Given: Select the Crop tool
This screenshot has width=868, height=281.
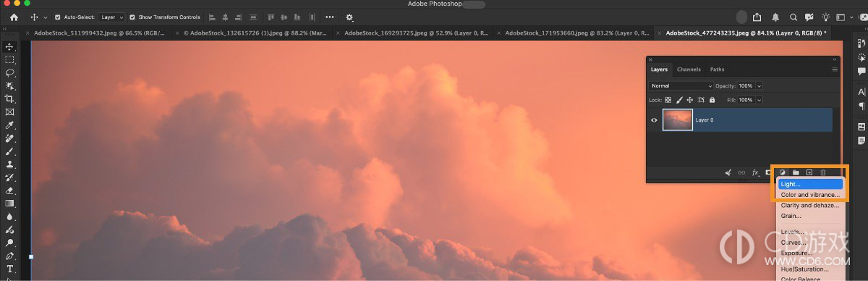Looking at the screenshot, I should [10, 99].
